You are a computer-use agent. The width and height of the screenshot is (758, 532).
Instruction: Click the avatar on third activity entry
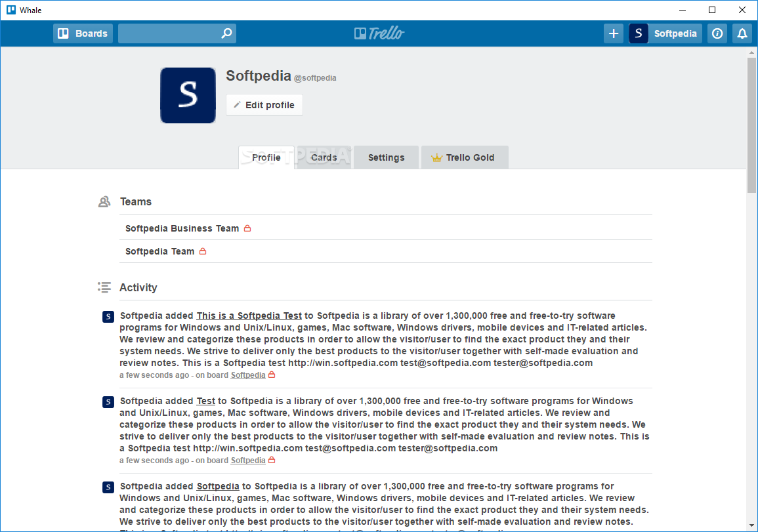(108, 487)
